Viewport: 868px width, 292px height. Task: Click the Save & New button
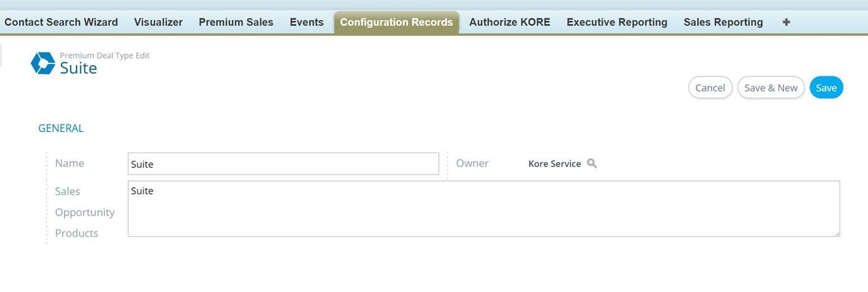(771, 87)
